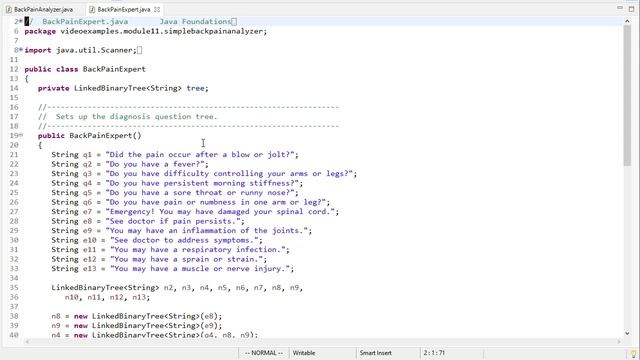640x360 pixels.
Task: Expand the folded header comment at line 2
Action: 20,21
